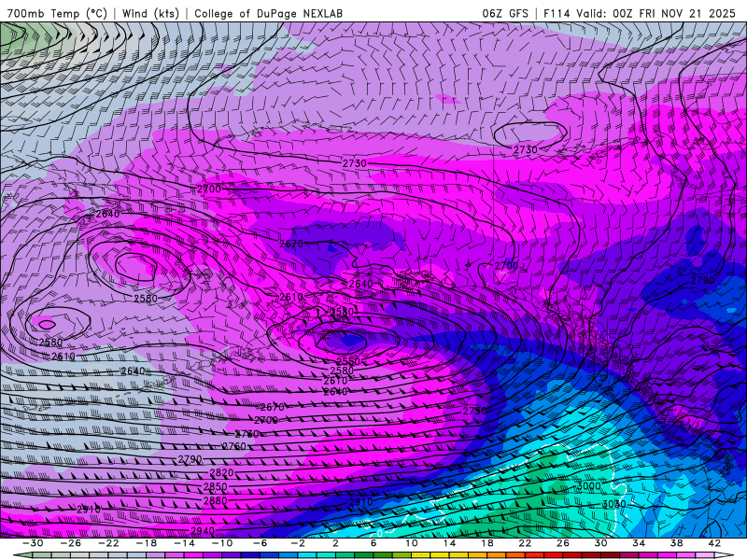Select the positive "14" colorbar label
Screen dimensions: 747x560
pyautogui.click(x=449, y=543)
